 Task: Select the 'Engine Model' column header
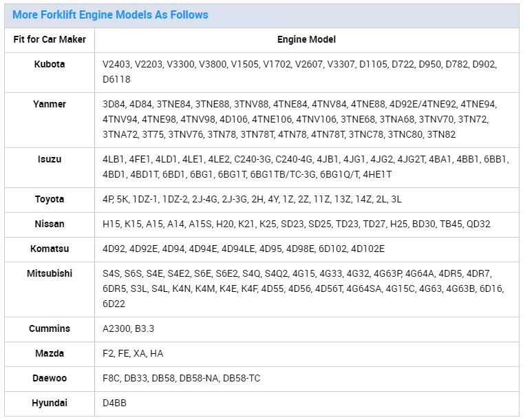tap(306, 40)
